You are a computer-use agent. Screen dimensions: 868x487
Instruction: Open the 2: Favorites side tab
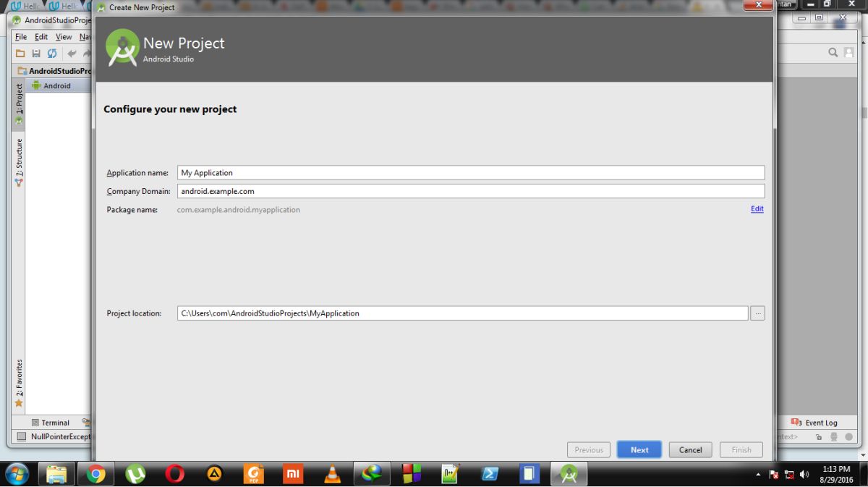[19, 383]
